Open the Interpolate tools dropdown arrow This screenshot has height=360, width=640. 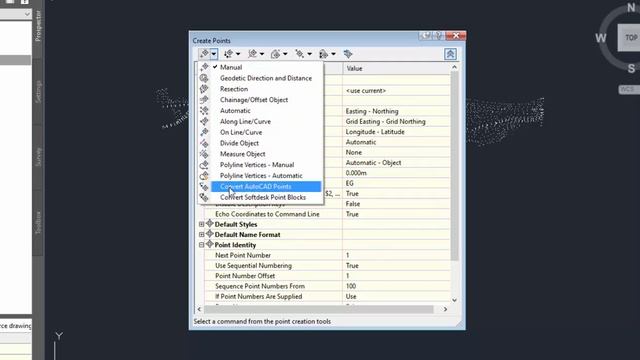[309, 54]
